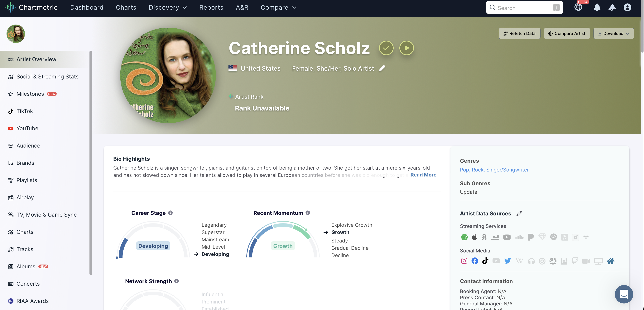
Task: Edit Artist Data Sources with pencil icon
Action: coord(519,213)
